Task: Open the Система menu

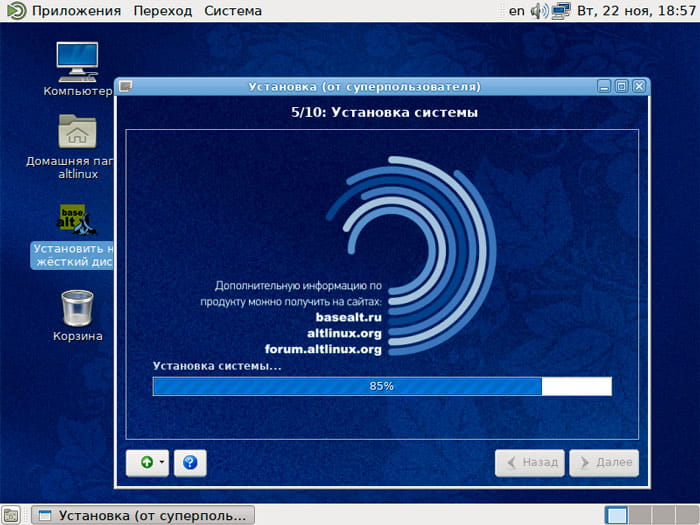Action: [x=233, y=11]
